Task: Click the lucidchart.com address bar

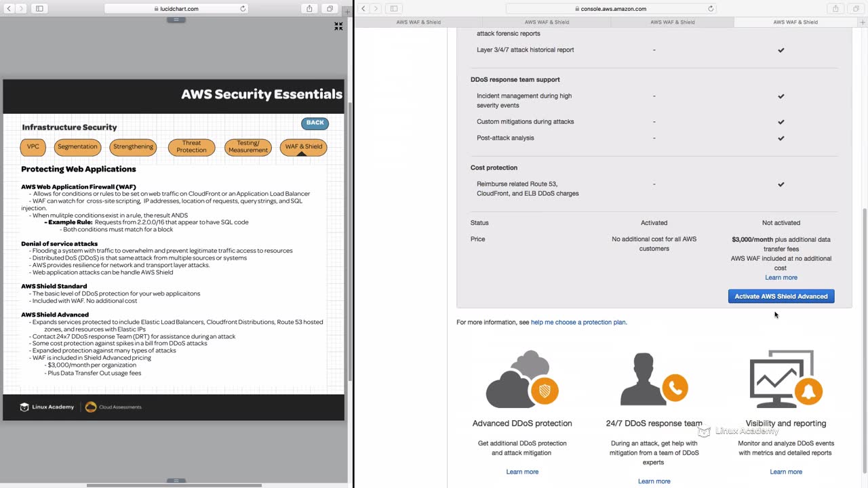Action: pyautogui.click(x=176, y=9)
